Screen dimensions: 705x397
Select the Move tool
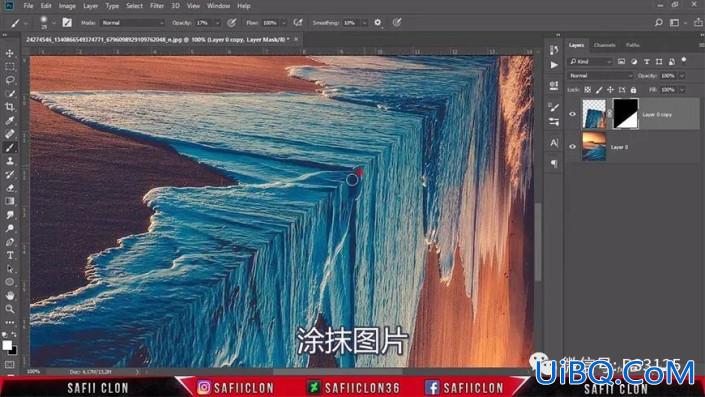(9, 53)
